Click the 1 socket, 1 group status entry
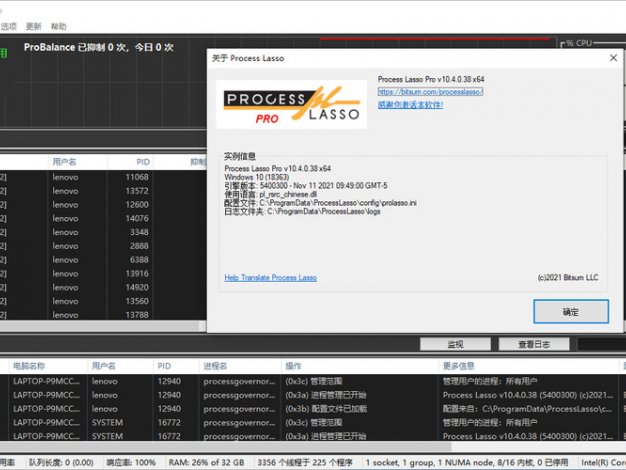This screenshot has height=470, width=626. (467, 462)
